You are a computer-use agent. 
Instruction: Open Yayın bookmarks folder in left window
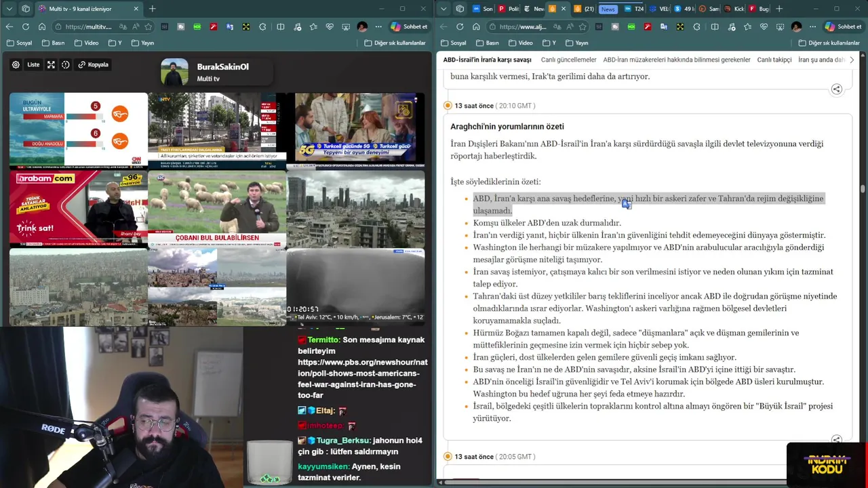[x=142, y=43]
